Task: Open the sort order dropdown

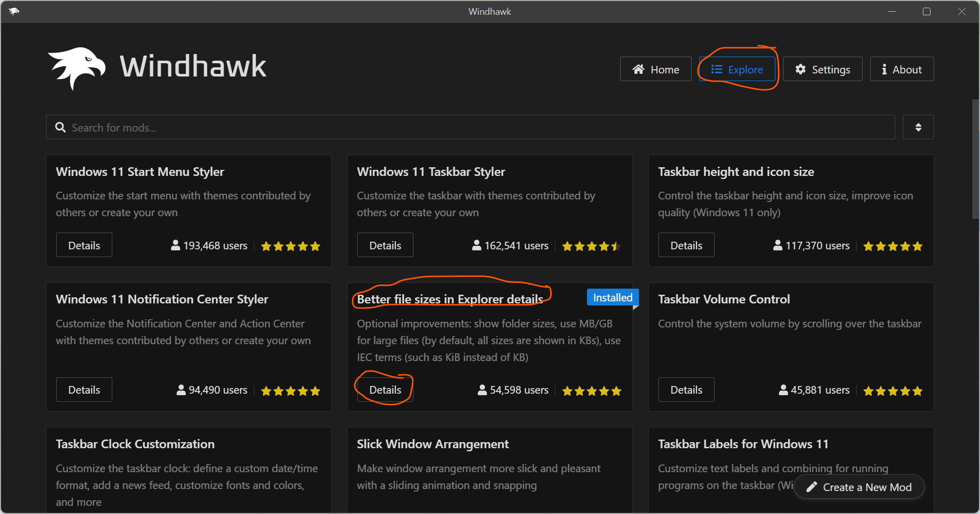Action: click(918, 127)
